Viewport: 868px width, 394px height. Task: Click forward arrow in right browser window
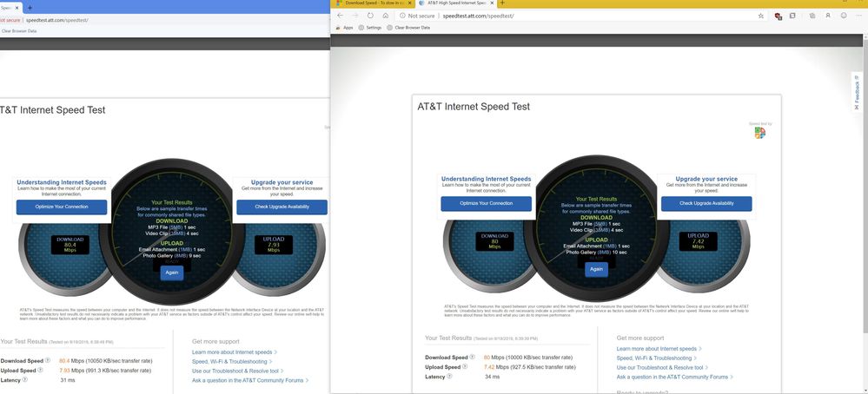click(355, 16)
